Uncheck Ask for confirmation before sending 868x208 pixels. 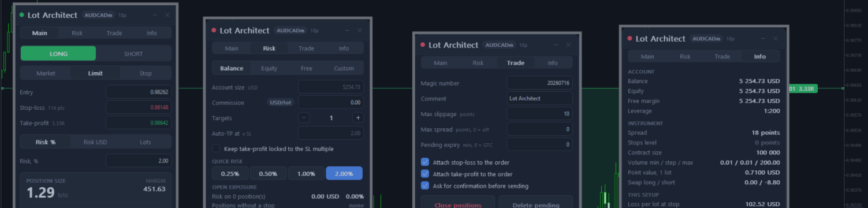(425, 186)
